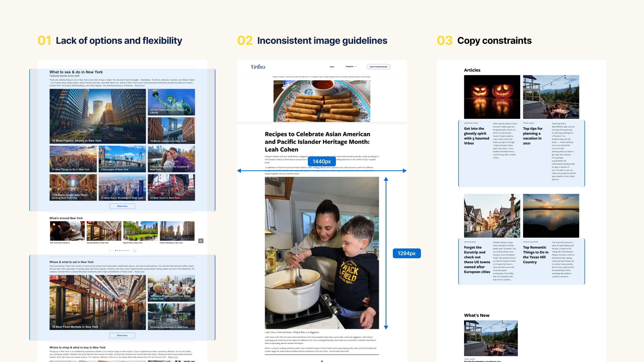Viewport: 644px width, 362px height.
Task: Click the TRAVELING TOGETHER breadcrumb link
Action: (x=294, y=77)
